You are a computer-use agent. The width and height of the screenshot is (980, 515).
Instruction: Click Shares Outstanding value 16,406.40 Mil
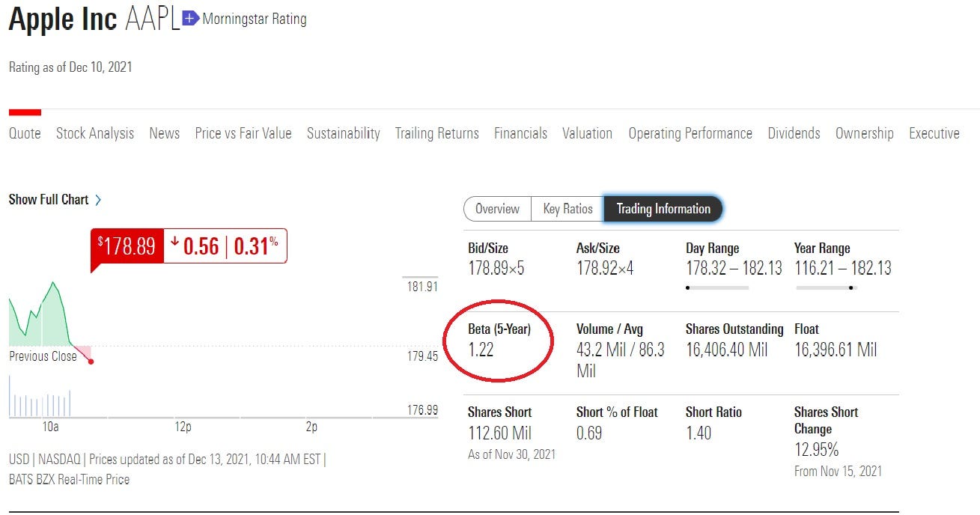[x=727, y=350]
